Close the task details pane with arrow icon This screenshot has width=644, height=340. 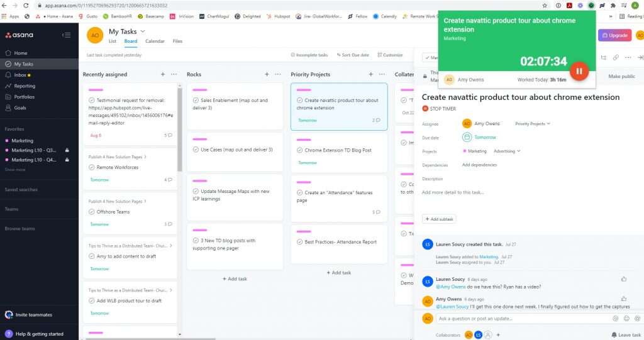pos(640,57)
